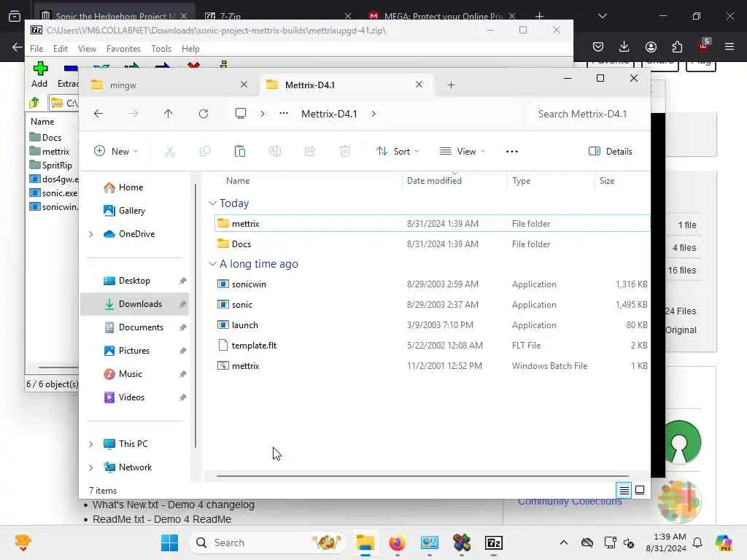Select the template.flt file
This screenshot has width=747, height=560.
432,345
